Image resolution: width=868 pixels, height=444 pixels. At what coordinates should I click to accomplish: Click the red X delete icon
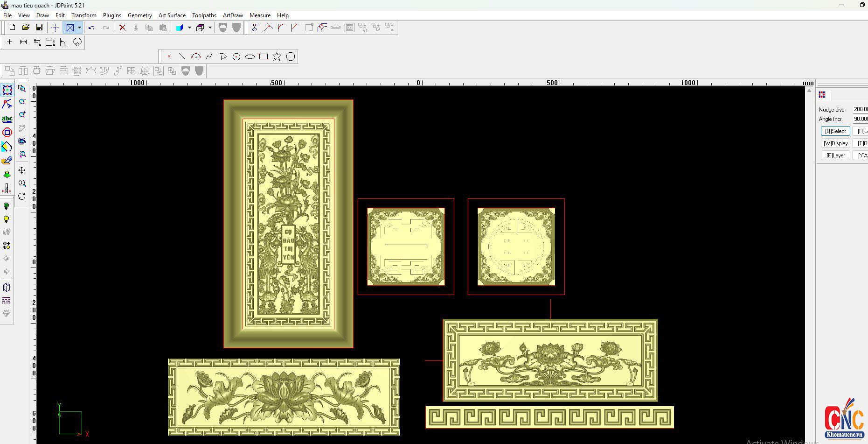tap(122, 28)
